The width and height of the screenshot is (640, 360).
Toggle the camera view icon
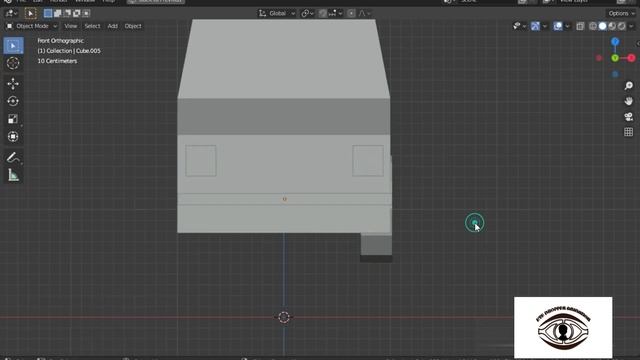[629, 117]
